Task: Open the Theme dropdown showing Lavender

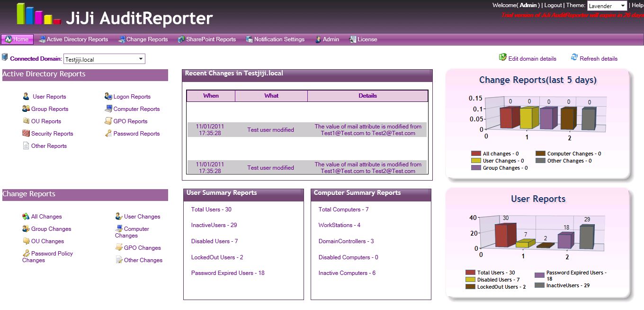Action: point(607,6)
